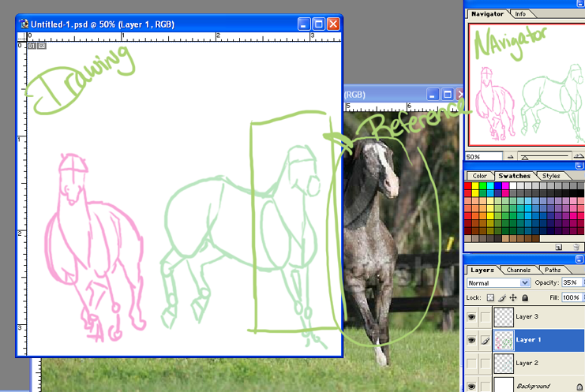Select the Swatches tab
Viewport: 585px width, 392px height.
point(514,176)
